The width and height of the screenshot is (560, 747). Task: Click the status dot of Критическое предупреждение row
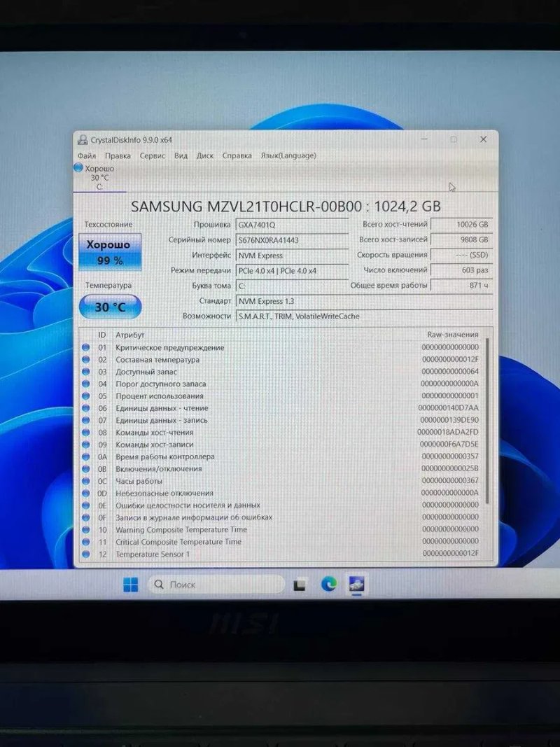point(85,347)
